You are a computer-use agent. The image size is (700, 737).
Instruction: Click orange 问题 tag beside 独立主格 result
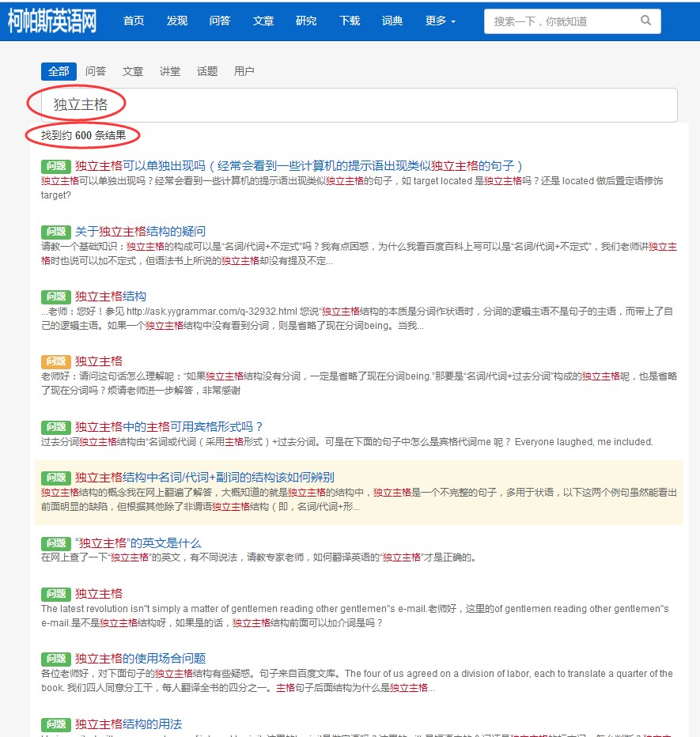click(56, 361)
